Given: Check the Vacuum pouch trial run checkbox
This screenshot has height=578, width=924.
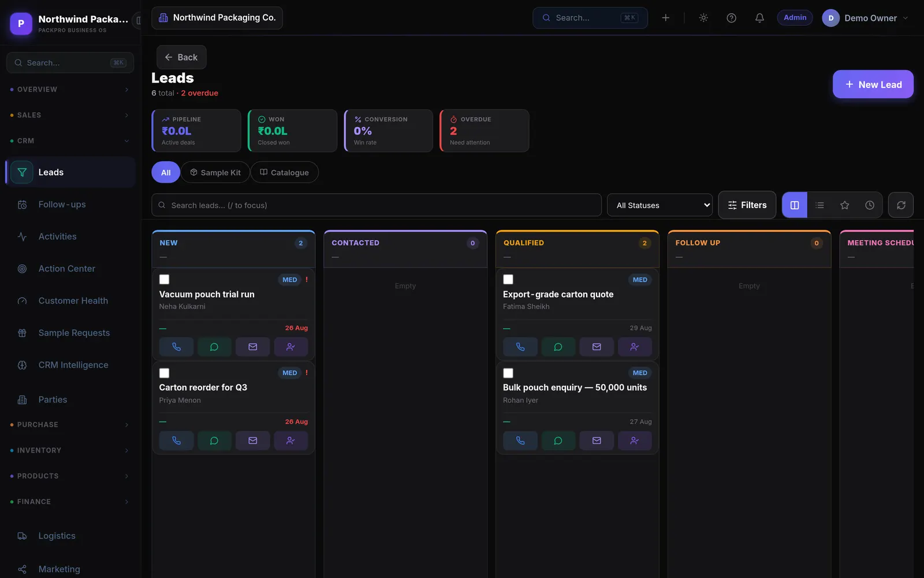Looking at the screenshot, I should click(165, 280).
